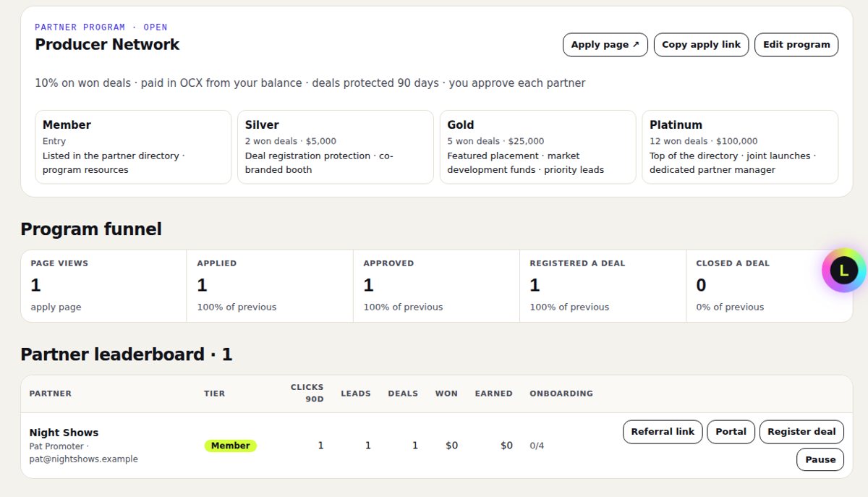Click the pat@nightshows.example email text
Image resolution: width=868 pixels, height=497 pixels.
click(x=84, y=459)
